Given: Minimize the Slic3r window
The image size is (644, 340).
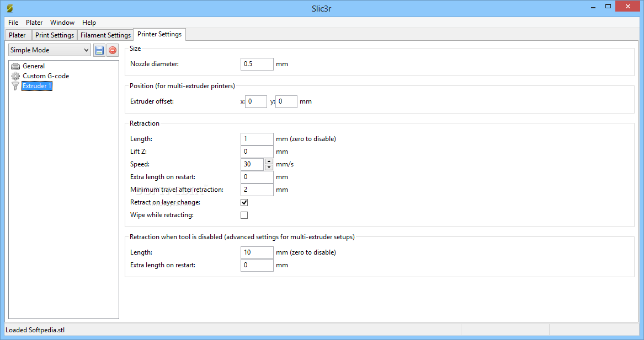Looking at the screenshot, I should [593, 7].
